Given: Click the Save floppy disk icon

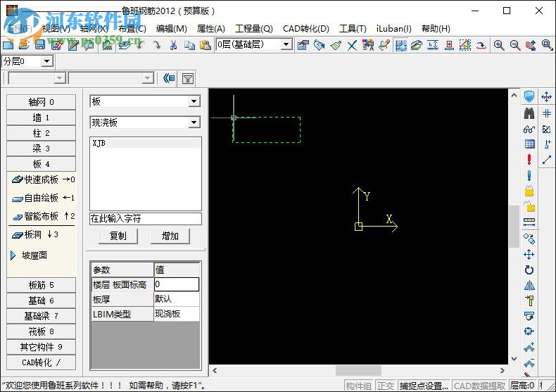Looking at the screenshot, I should click(40, 45).
